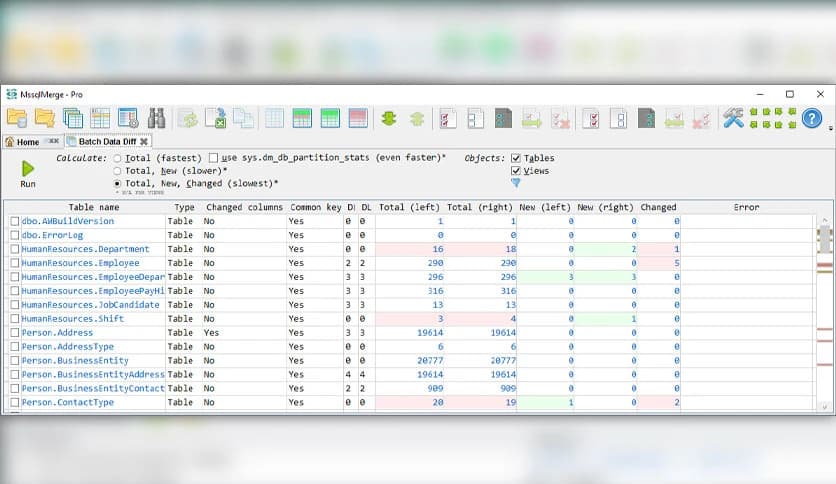The width and height of the screenshot is (836, 484).
Task: Sort by the 'Table name' column header
Action: coord(94,207)
